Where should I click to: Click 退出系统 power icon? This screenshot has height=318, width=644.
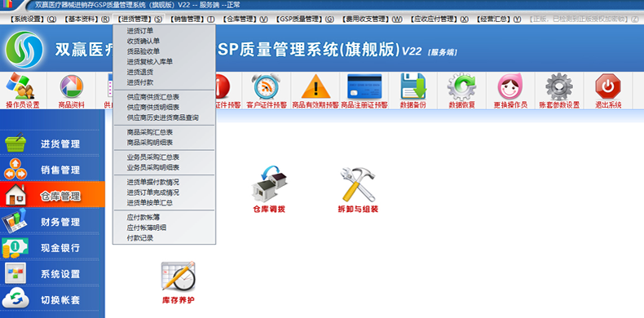(x=608, y=91)
